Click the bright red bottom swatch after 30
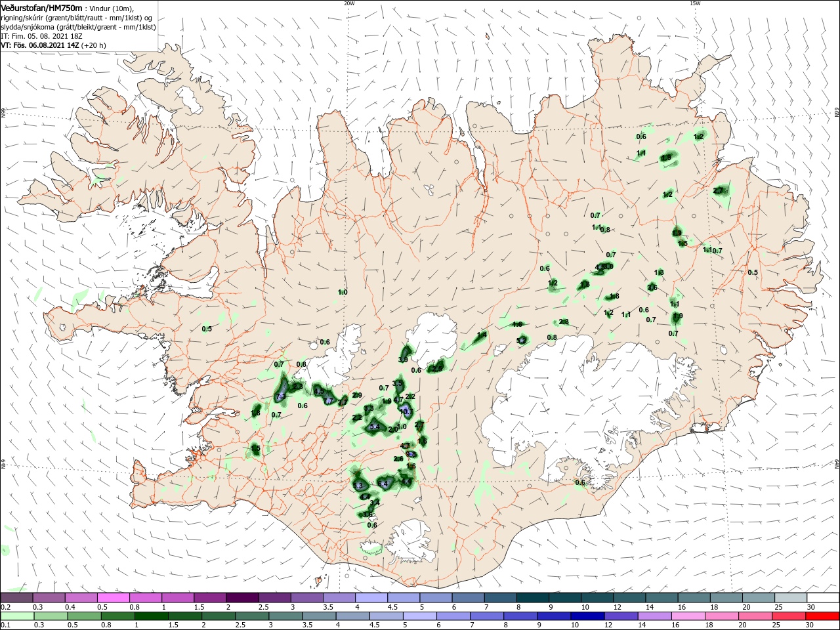 pyautogui.click(x=823, y=616)
